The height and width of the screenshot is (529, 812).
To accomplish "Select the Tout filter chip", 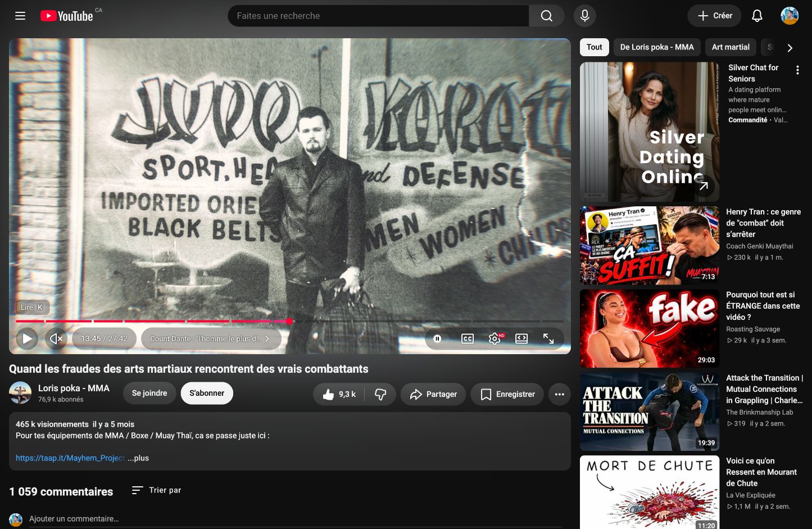I will (x=594, y=47).
